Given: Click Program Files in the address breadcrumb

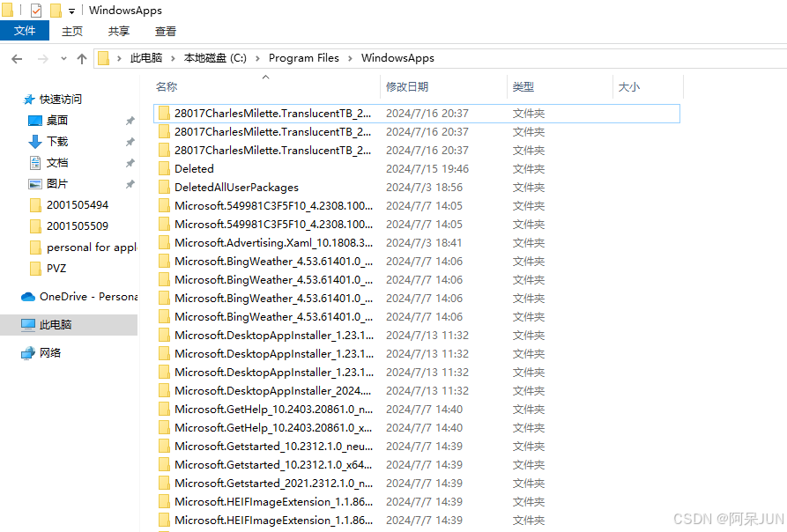Looking at the screenshot, I should pyautogui.click(x=304, y=58).
